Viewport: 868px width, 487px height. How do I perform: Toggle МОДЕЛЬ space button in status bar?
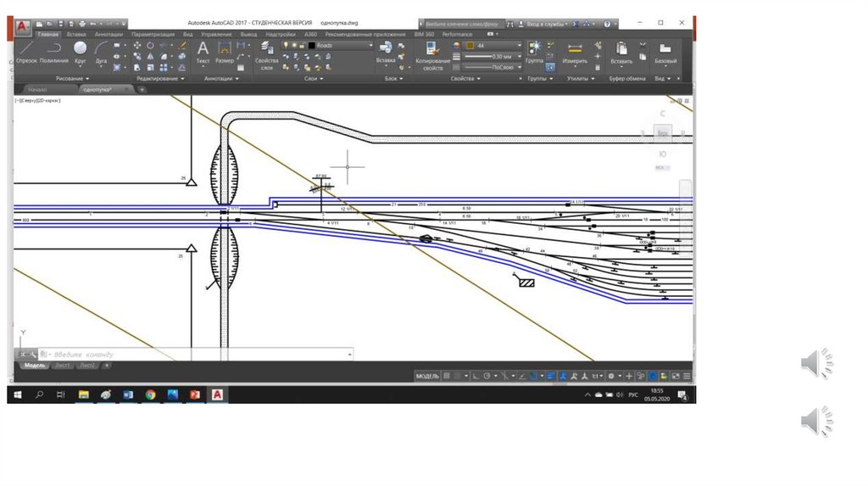tap(427, 375)
